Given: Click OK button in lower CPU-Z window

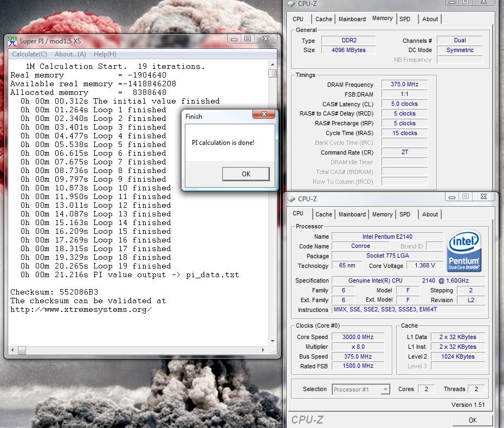Looking at the screenshot, I should pos(473,420).
